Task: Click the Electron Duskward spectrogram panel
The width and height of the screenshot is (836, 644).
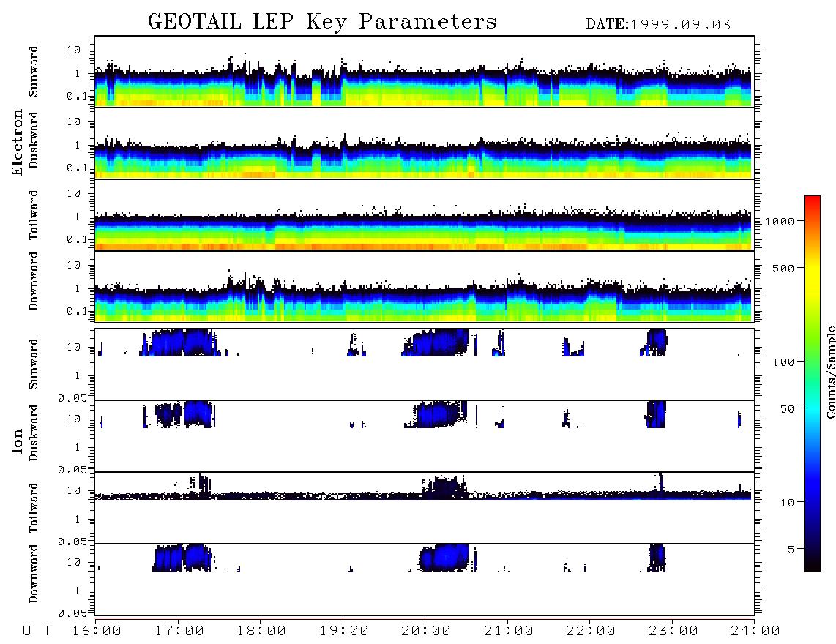Action: (425, 143)
